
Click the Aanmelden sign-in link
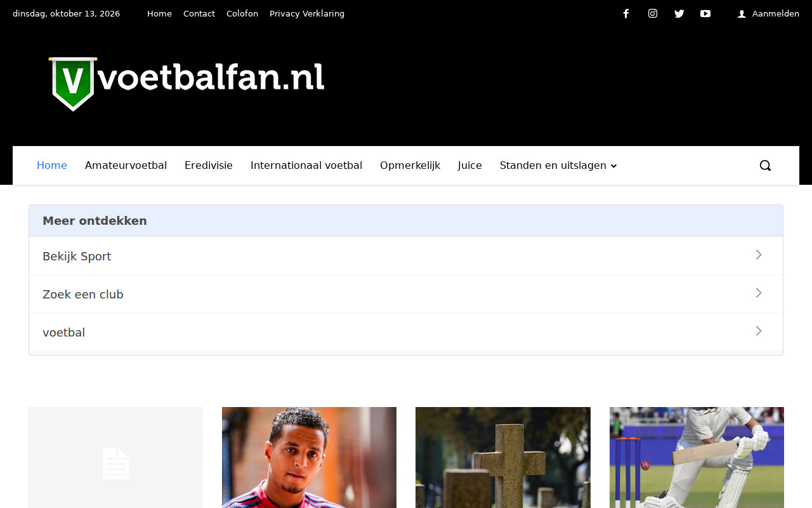[x=776, y=14]
